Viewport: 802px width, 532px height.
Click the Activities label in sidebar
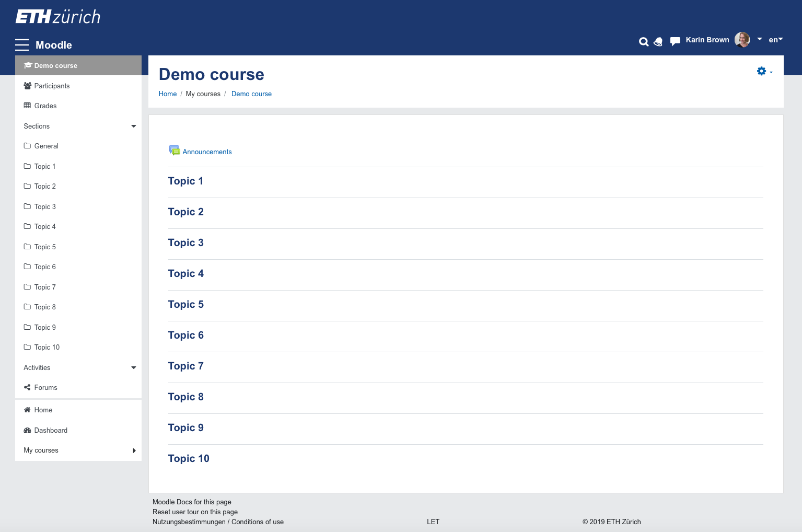[x=37, y=368]
